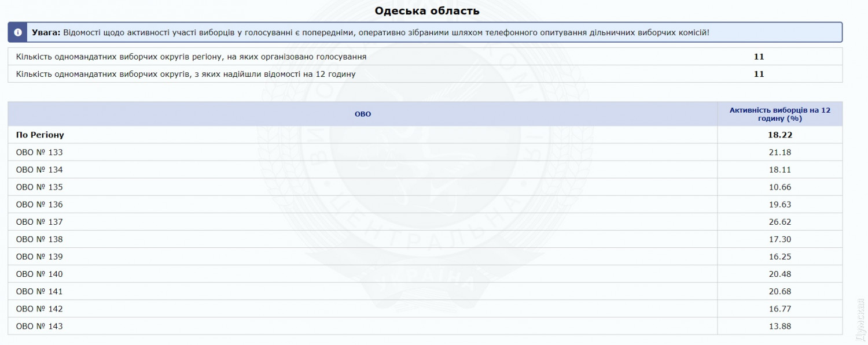Select the ОВО № 133 row
868x345 pixels.
(x=39, y=153)
